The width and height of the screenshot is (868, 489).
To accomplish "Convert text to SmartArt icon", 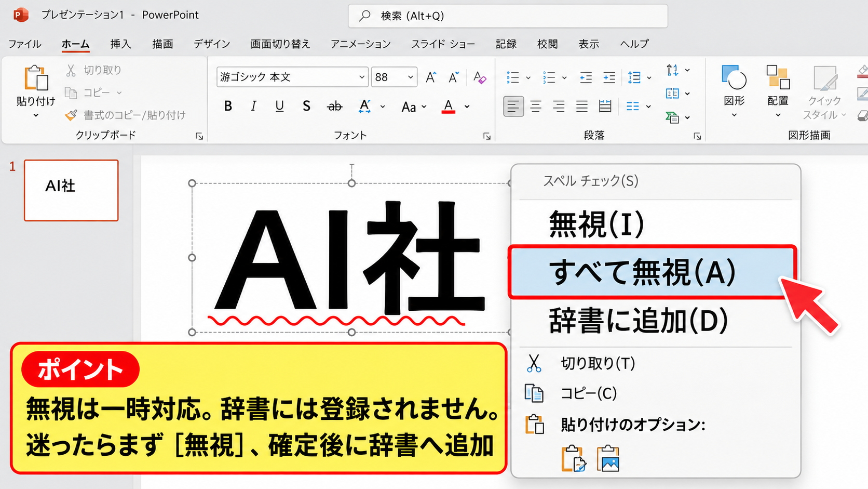I will pos(672,117).
